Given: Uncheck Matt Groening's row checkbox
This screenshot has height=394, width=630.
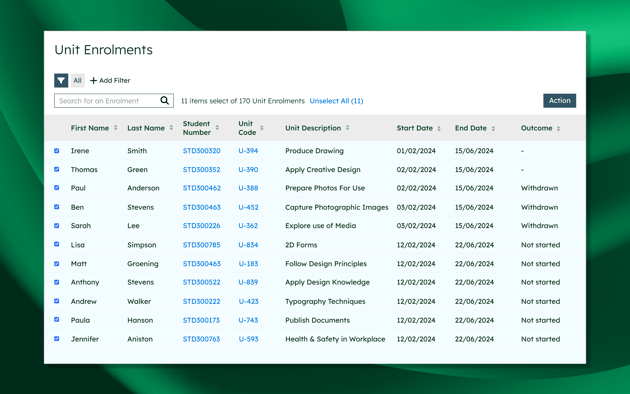Looking at the screenshot, I should (57, 263).
